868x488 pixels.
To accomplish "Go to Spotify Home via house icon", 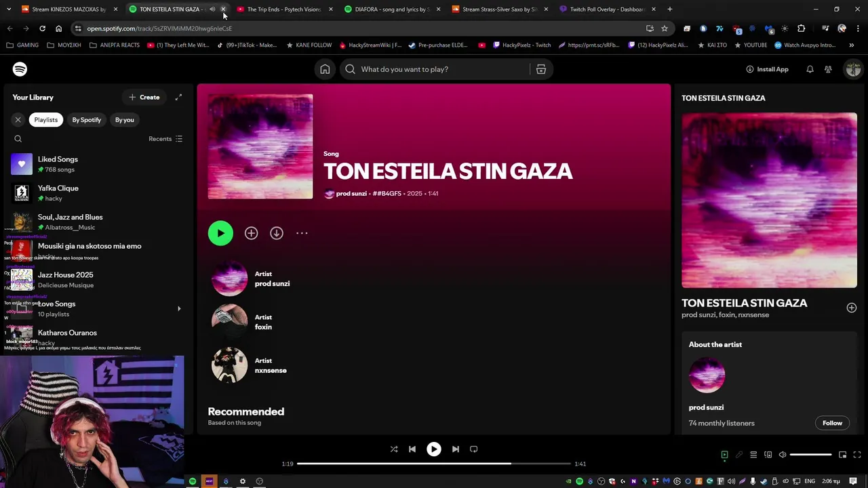I will tap(325, 69).
